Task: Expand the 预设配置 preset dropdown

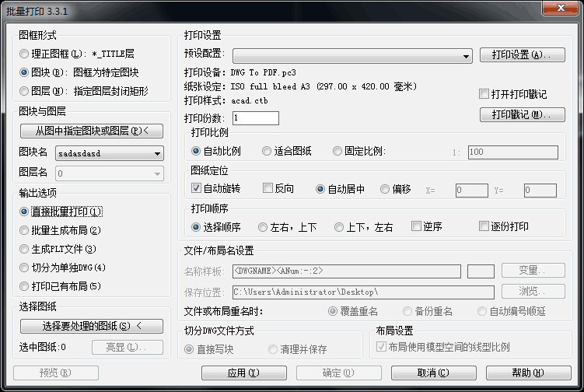Action: point(467,56)
